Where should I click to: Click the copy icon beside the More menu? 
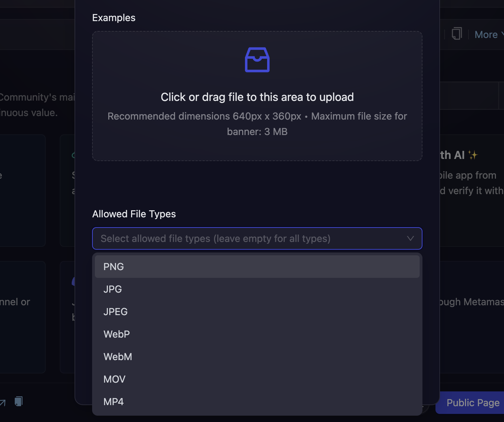click(457, 33)
